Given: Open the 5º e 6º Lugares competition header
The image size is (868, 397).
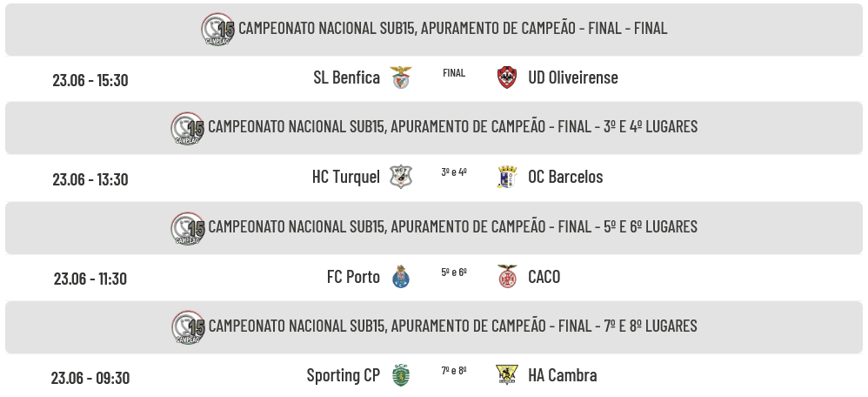Looking at the screenshot, I should [434, 228].
